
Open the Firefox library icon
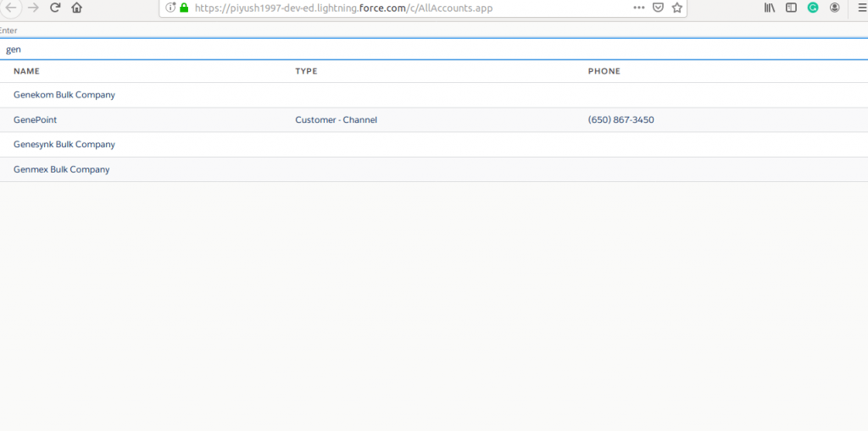[770, 8]
